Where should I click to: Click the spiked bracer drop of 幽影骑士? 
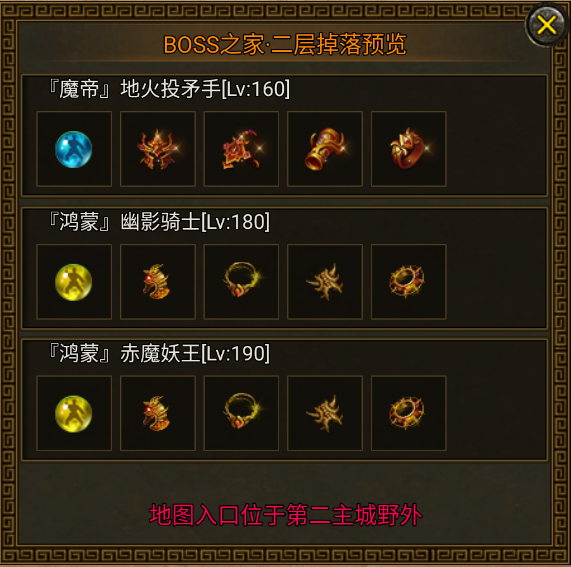[325, 282]
